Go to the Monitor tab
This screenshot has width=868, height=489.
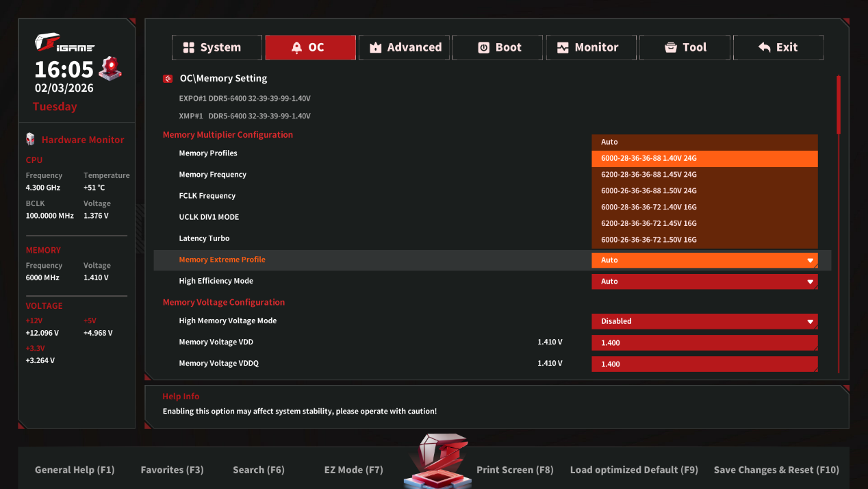[591, 47]
